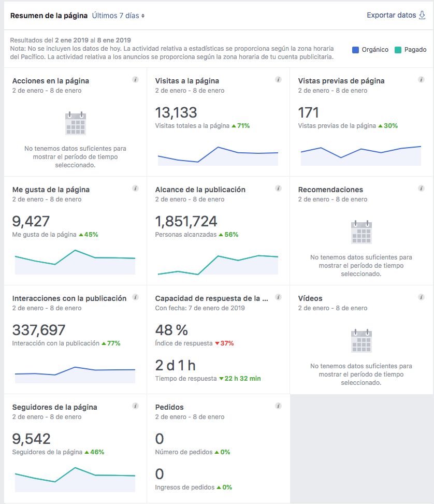Open info icon for Alcance de la publicación

[279, 189]
